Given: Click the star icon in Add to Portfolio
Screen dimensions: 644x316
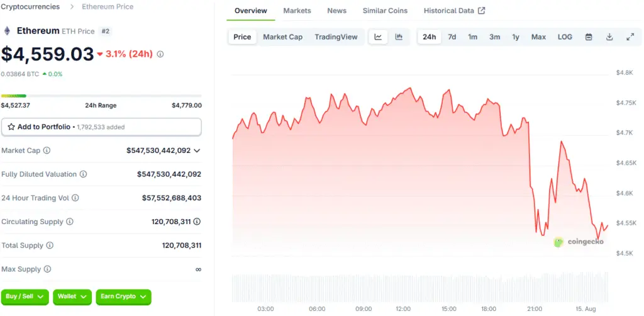Looking at the screenshot, I should tap(11, 127).
